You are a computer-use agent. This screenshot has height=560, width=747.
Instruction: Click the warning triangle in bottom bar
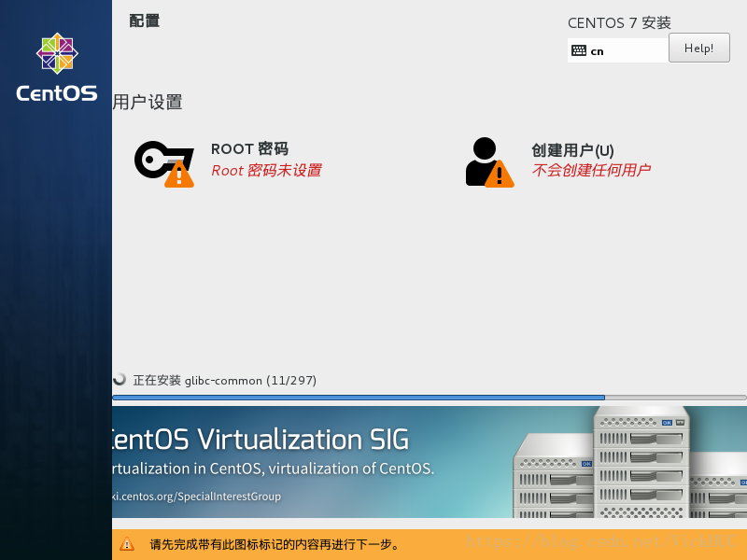coord(127,544)
